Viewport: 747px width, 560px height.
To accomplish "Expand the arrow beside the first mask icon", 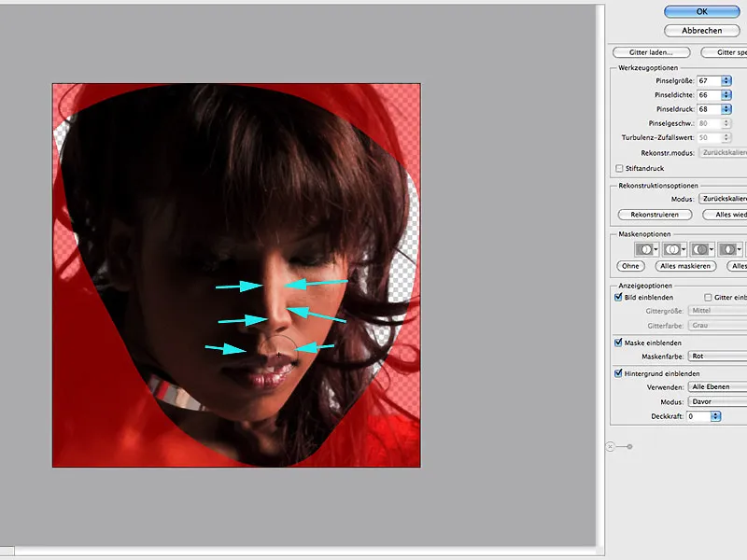I will tap(655, 248).
